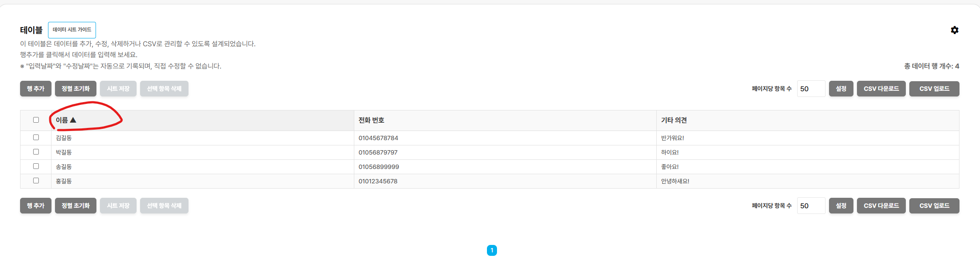Check the checkbox for the 김길동 row
980x272 pixels.
tap(36, 138)
